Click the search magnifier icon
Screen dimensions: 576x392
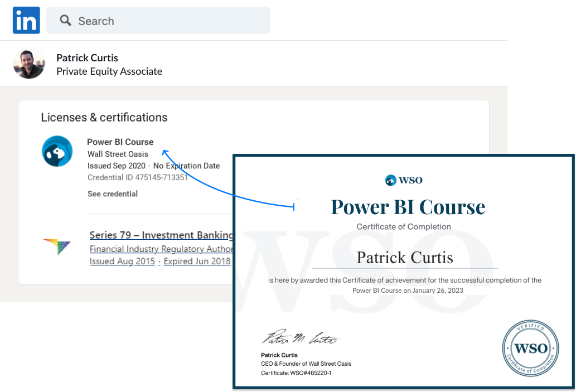click(x=65, y=20)
